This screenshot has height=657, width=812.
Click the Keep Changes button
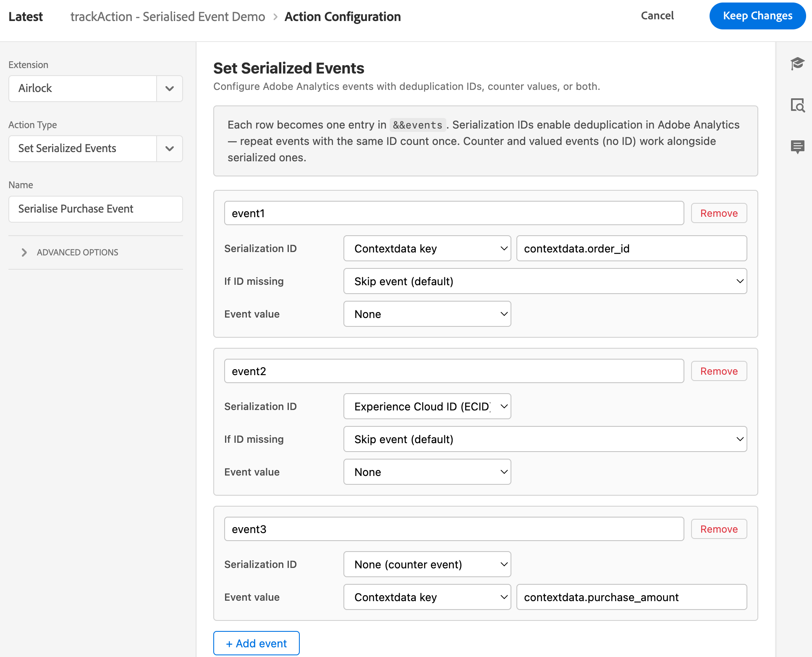tap(757, 16)
